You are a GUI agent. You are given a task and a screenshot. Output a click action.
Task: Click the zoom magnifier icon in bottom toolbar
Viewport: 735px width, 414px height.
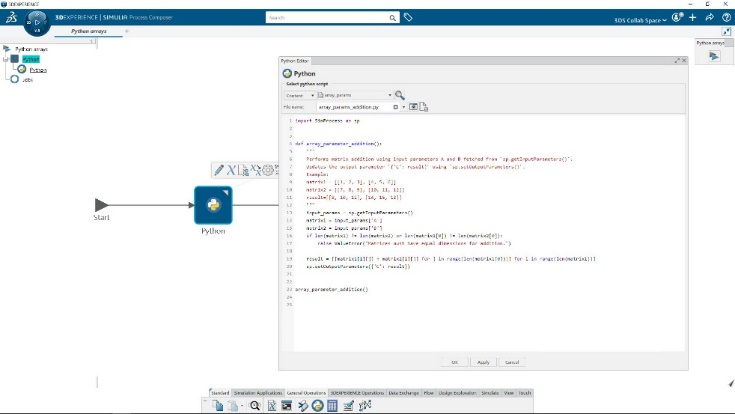click(255, 405)
